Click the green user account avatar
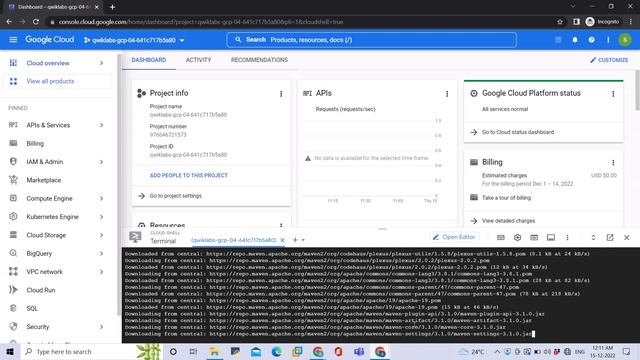The width and height of the screenshot is (640, 360). point(625,40)
